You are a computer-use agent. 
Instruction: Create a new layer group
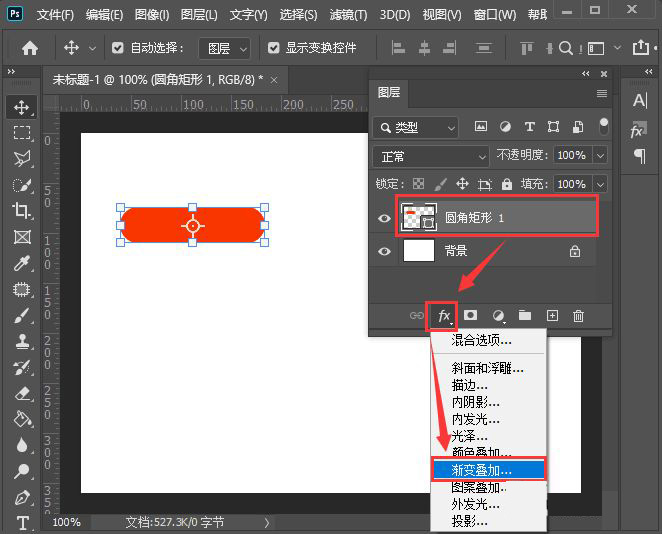(x=525, y=315)
